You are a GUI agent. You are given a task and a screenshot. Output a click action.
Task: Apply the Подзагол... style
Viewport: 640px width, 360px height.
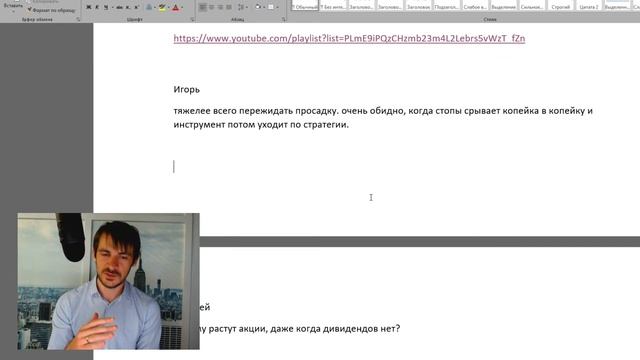(447, 5)
